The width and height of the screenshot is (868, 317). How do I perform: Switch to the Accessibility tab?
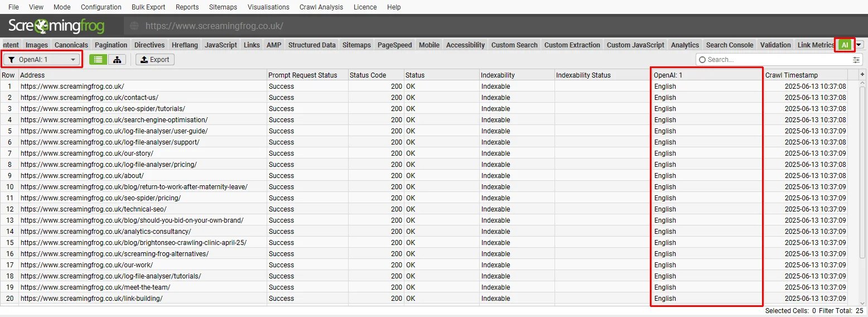(x=465, y=45)
